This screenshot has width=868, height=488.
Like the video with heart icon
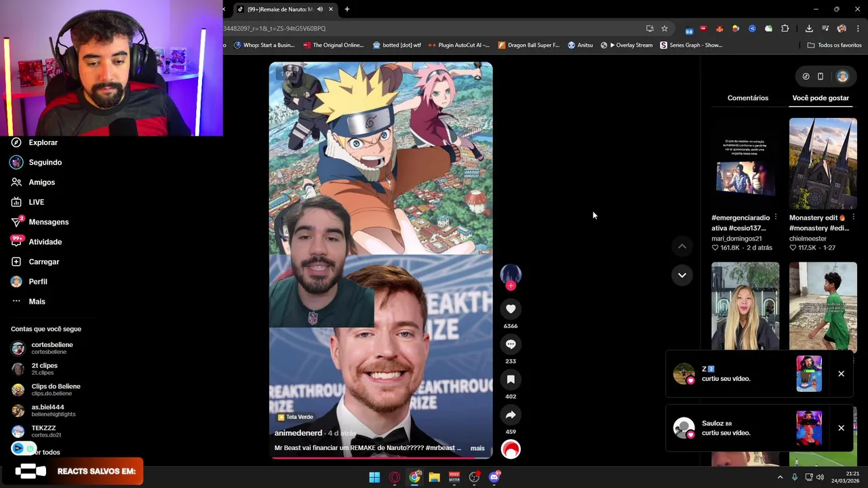[511, 309]
